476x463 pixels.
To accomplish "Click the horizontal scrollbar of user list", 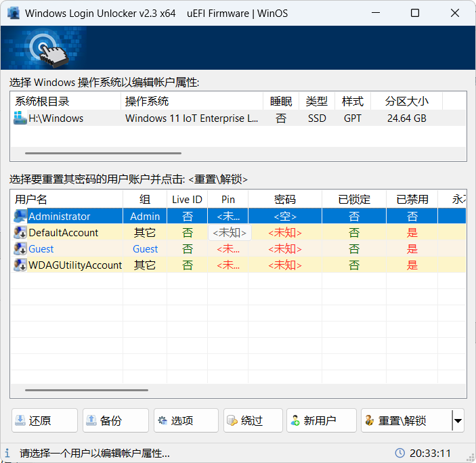I will [87, 390].
